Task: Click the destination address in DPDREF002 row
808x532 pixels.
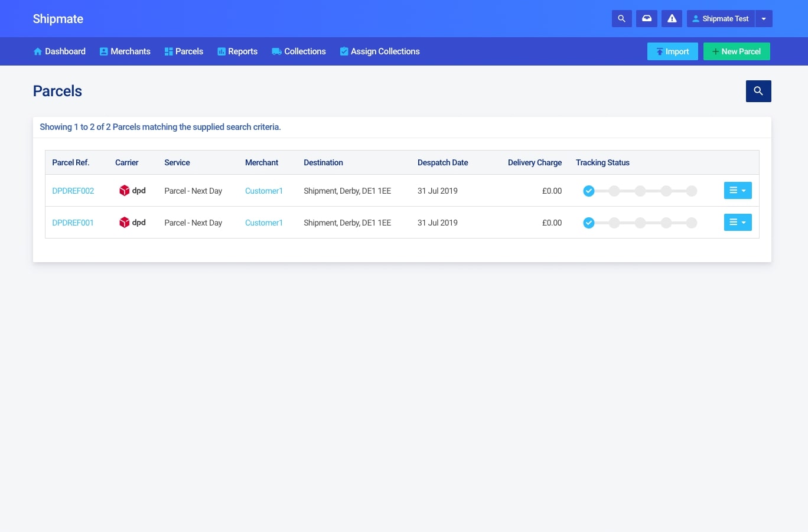Action: pyautogui.click(x=347, y=191)
